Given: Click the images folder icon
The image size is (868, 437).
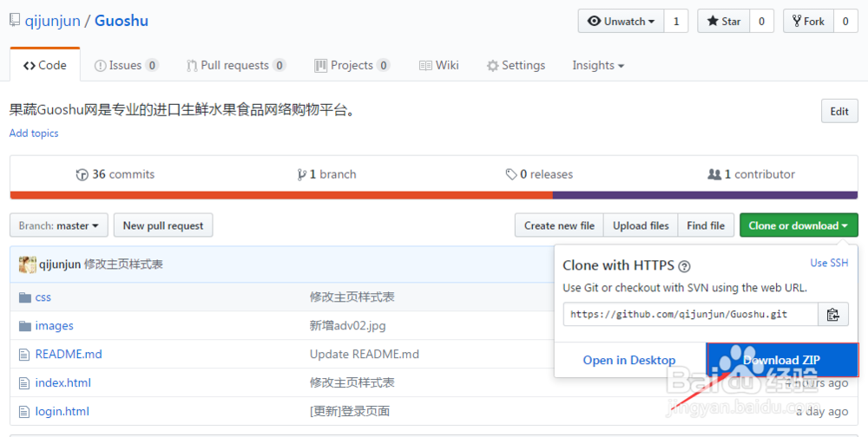Looking at the screenshot, I should click(25, 326).
